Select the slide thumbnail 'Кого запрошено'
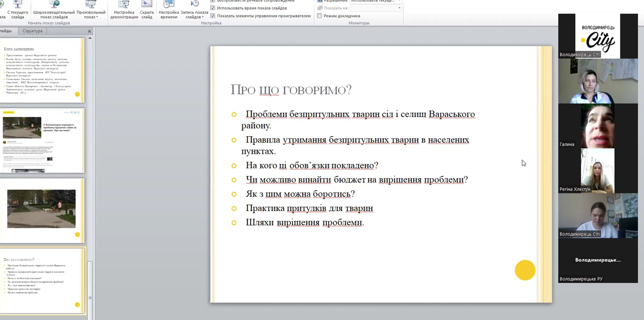 point(42,71)
